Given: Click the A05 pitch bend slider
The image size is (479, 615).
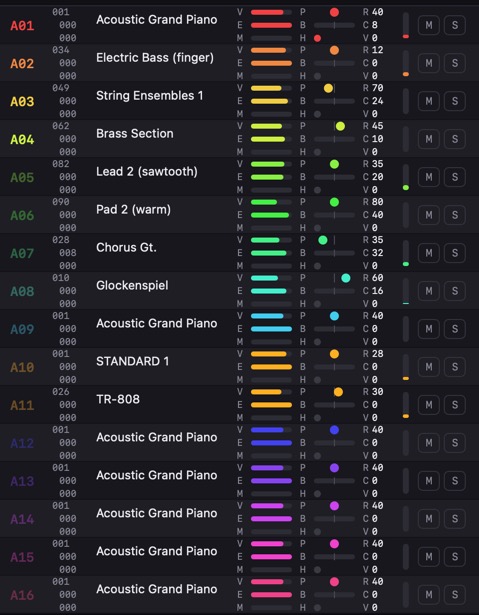Looking at the screenshot, I should 334,177.
